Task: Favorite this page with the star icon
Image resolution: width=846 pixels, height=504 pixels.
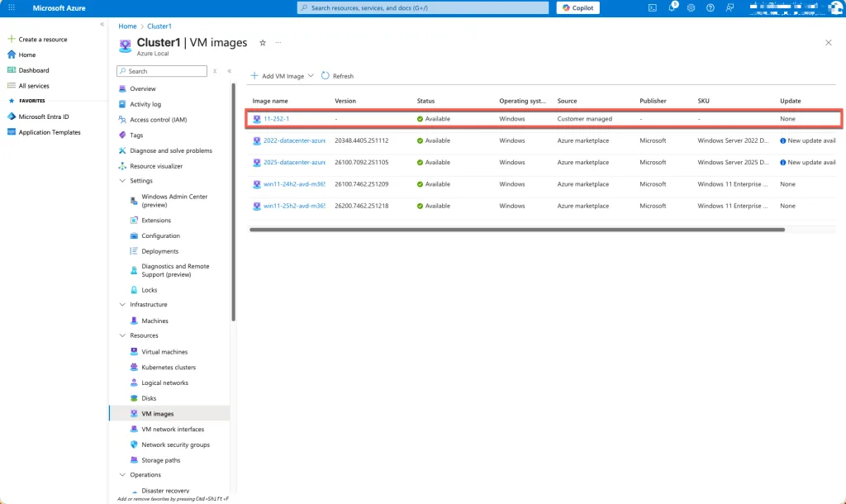Action: coord(263,42)
